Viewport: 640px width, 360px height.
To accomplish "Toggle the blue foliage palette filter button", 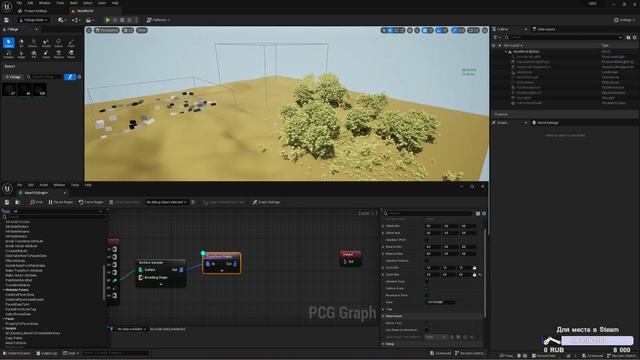I will (x=70, y=77).
